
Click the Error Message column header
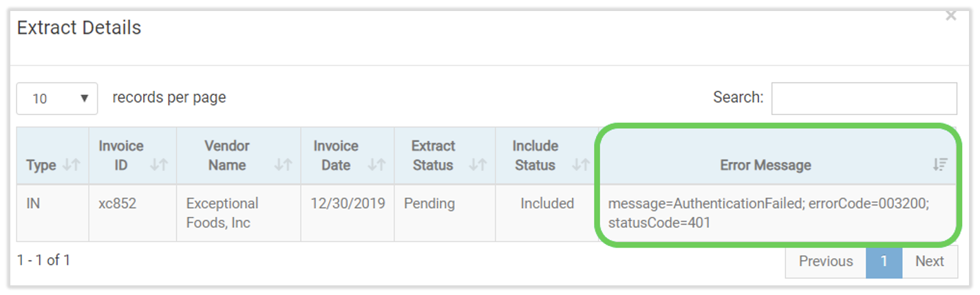point(765,165)
